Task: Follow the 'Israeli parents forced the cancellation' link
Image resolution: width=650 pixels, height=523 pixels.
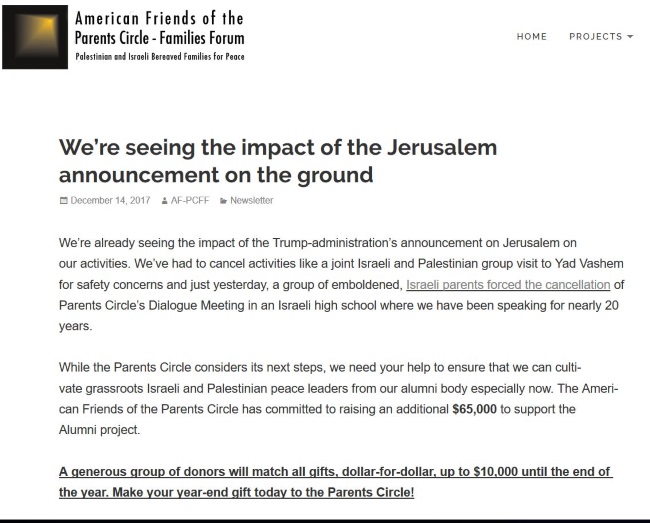Action: pos(508,284)
